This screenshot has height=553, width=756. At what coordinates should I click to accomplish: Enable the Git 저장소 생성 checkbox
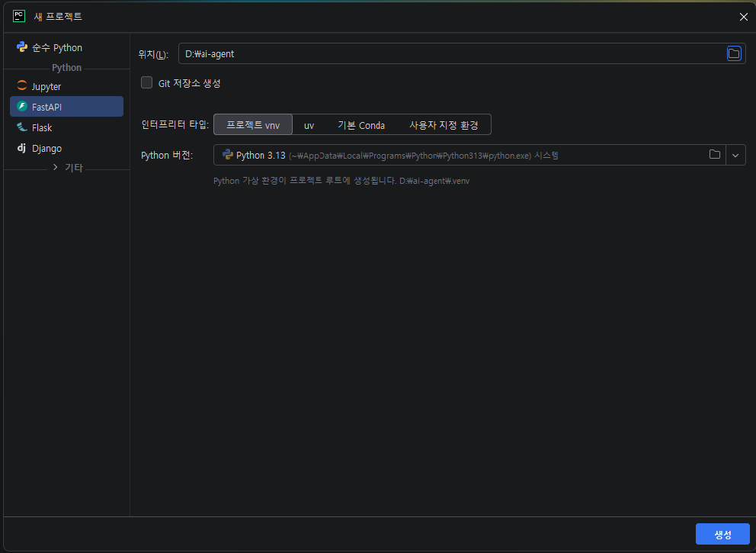pos(147,82)
